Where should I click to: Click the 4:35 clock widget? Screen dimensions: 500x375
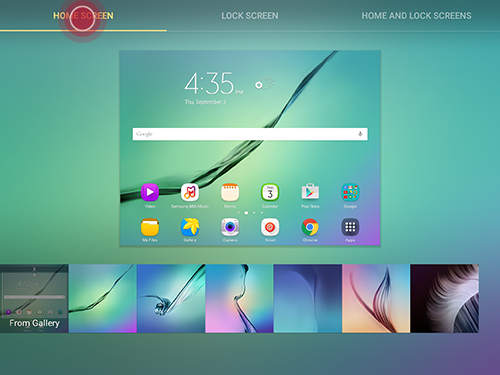click(x=213, y=83)
